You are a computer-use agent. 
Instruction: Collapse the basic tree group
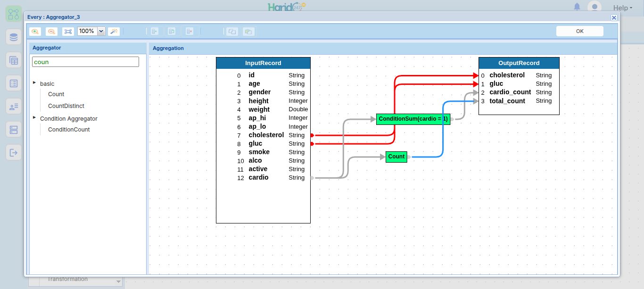[34, 83]
